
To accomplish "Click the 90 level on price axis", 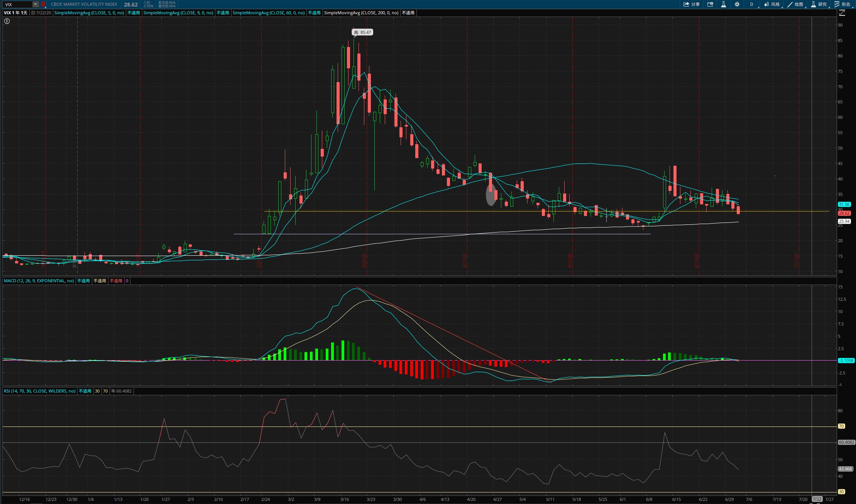I will point(840,25).
